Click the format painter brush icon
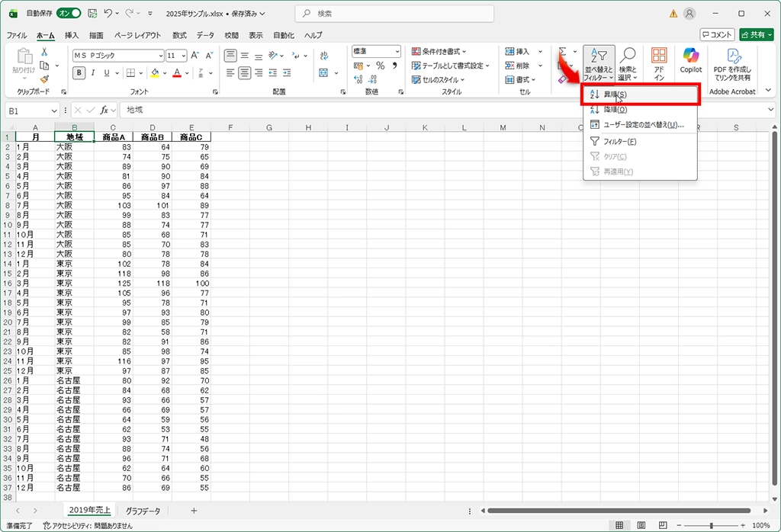 (44, 79)
